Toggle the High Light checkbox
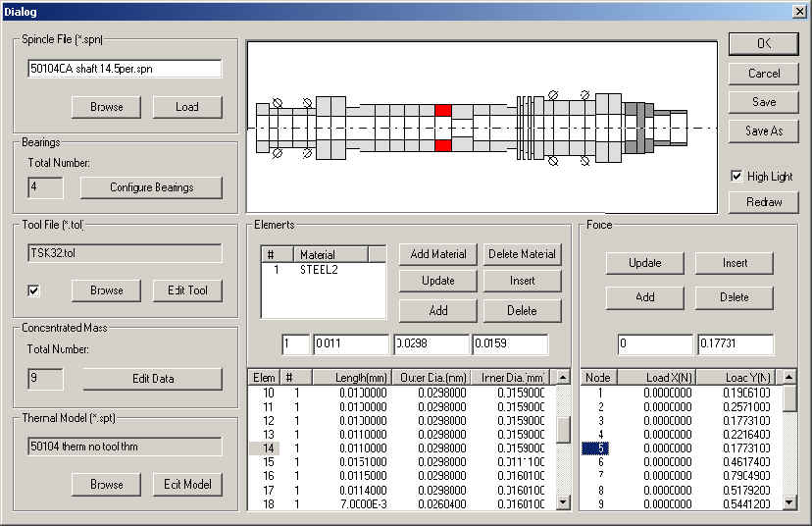The image size is (812, 526). pos(736,177)
